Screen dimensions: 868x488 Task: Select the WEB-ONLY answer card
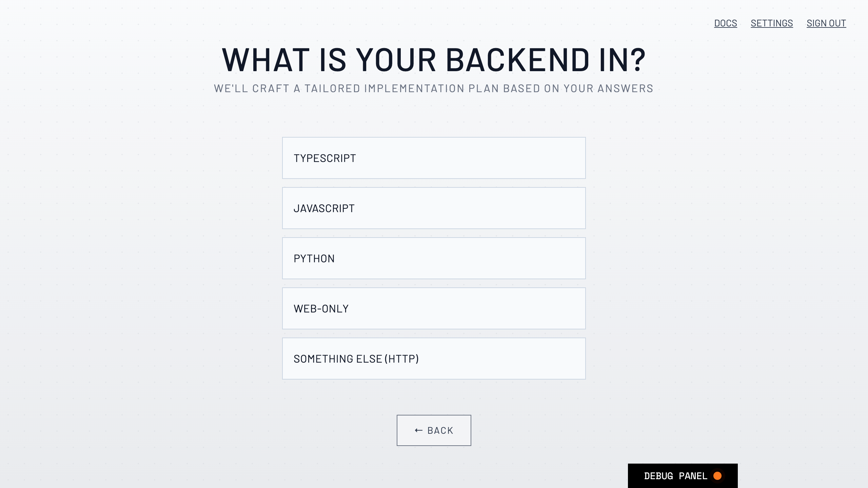(x=433, y=308)
